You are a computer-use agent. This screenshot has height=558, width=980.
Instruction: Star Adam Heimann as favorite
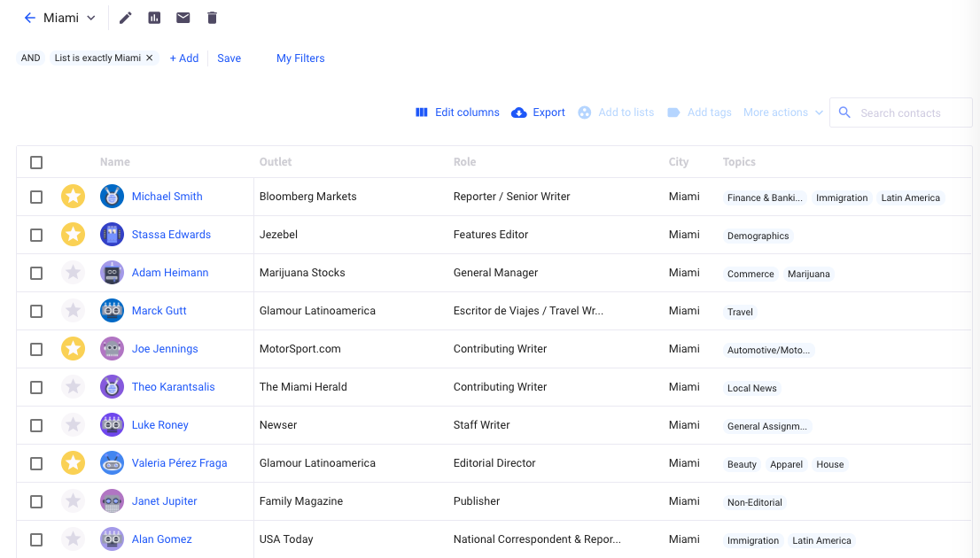point(74,273)
